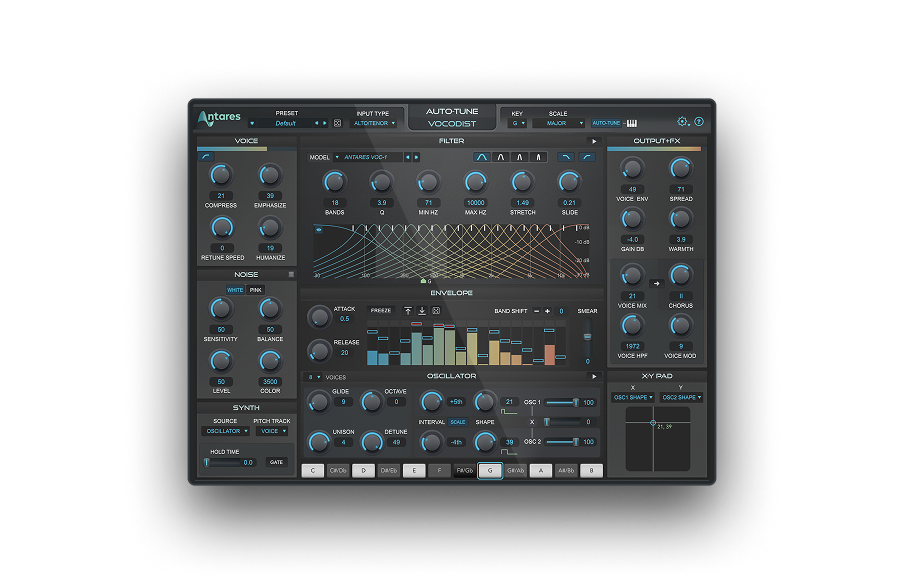Screen dimensions: 904x584
Task: Select White noise type
Action: tap(235, 290)
